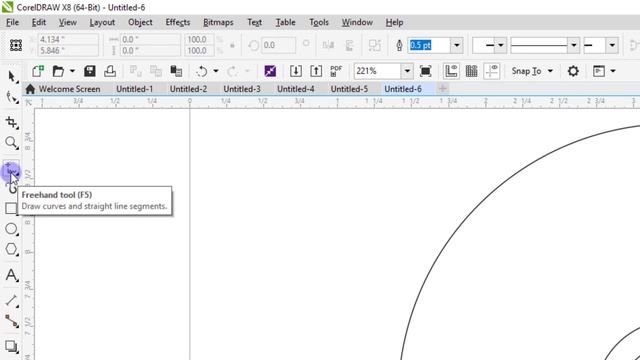640x360 pixels.
Task: Click the X position 4.134 field
Action: [68, 39]
